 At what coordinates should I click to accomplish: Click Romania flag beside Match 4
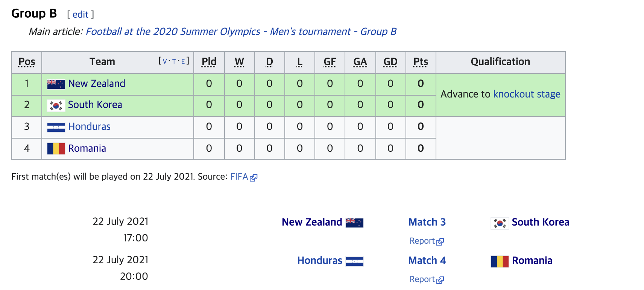tap(500, 261)
